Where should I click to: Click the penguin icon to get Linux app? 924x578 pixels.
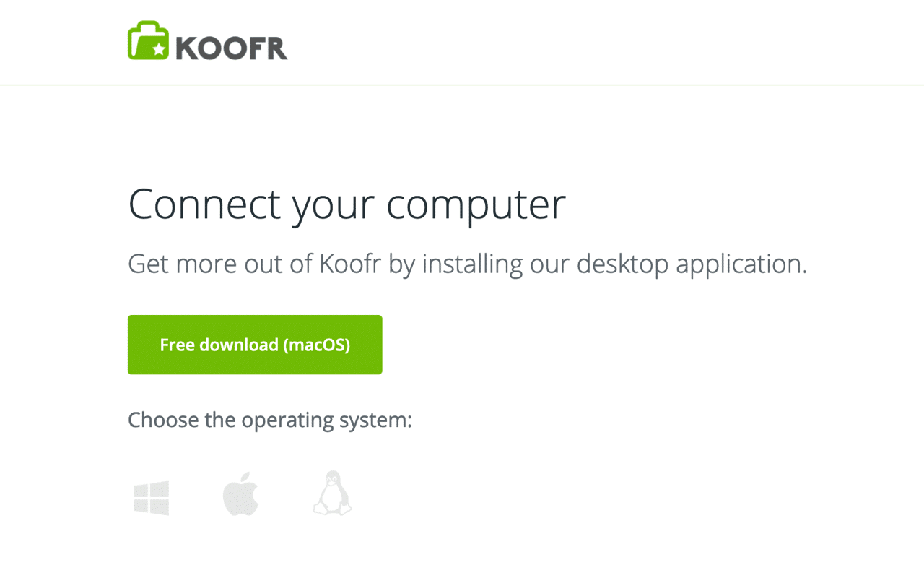[x=331, y=494]
